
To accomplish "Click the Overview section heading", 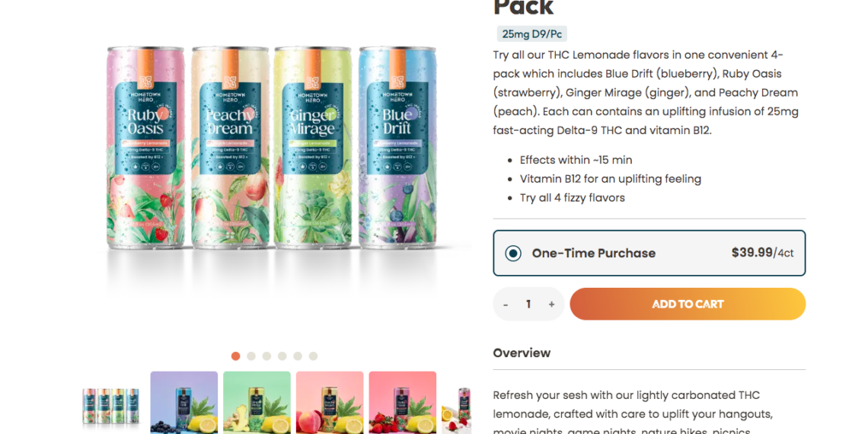I will click(x=522, y=353).
